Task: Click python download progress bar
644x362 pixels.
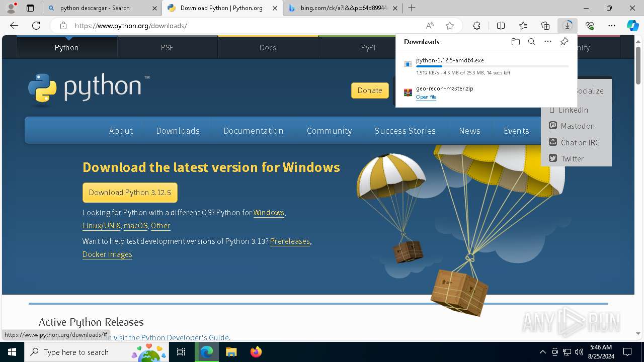Action: 492,66
